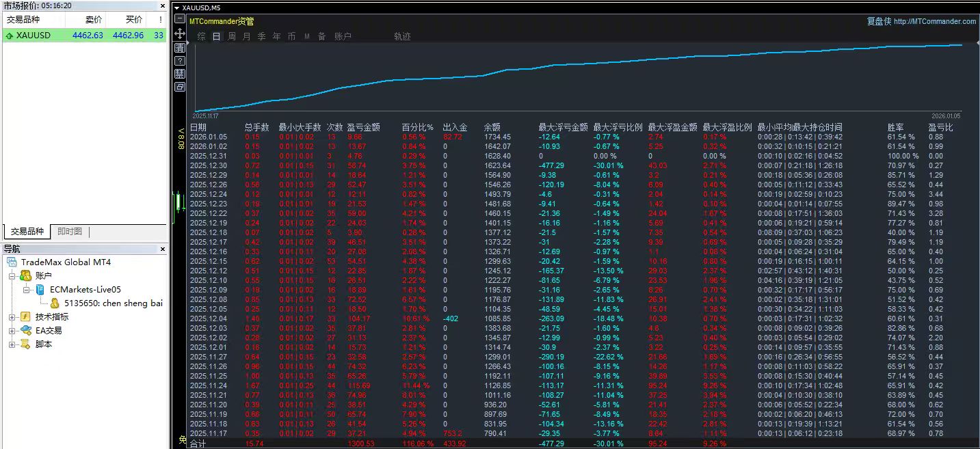Click the XAUUSD symbol arrow icon in Market Watch
This screenshot has width=980, height=449.
click(10, 35)
